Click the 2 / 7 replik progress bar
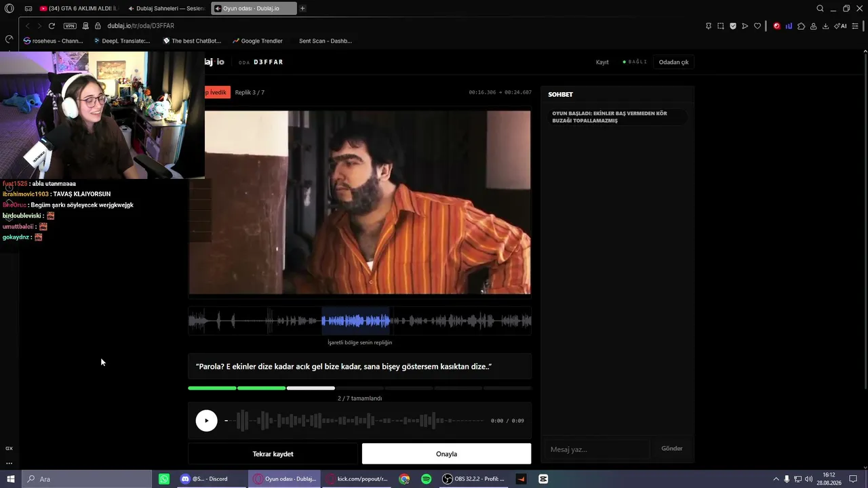This screenshot has width=868, height=488. pos(359,388)
